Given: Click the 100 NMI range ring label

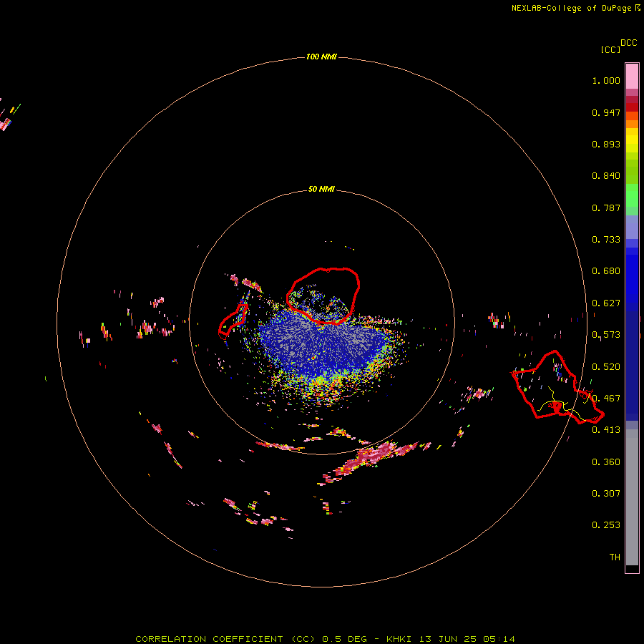Looking at the screenshot, I should coord(321,57).
